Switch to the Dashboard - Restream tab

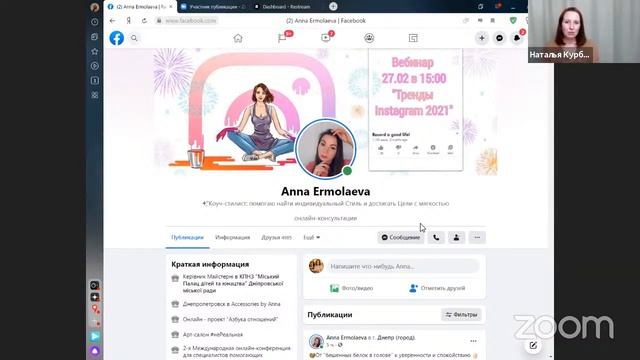(286, 7)
